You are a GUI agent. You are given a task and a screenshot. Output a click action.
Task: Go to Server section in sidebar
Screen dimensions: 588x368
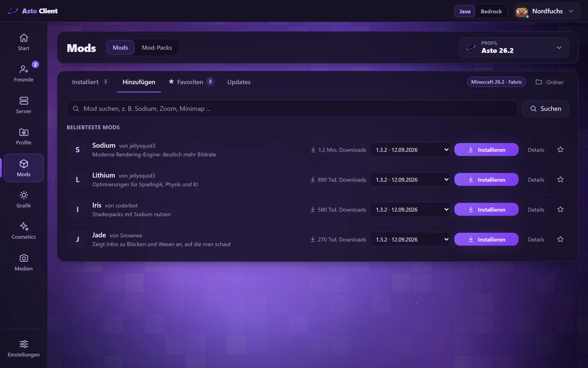[x=24, y=105]
